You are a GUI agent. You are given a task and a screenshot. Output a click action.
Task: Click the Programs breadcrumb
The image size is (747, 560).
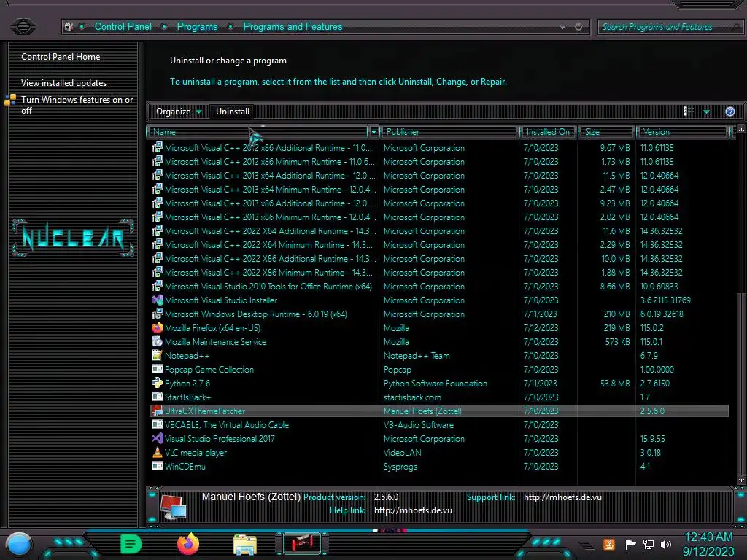coord(197,27)
